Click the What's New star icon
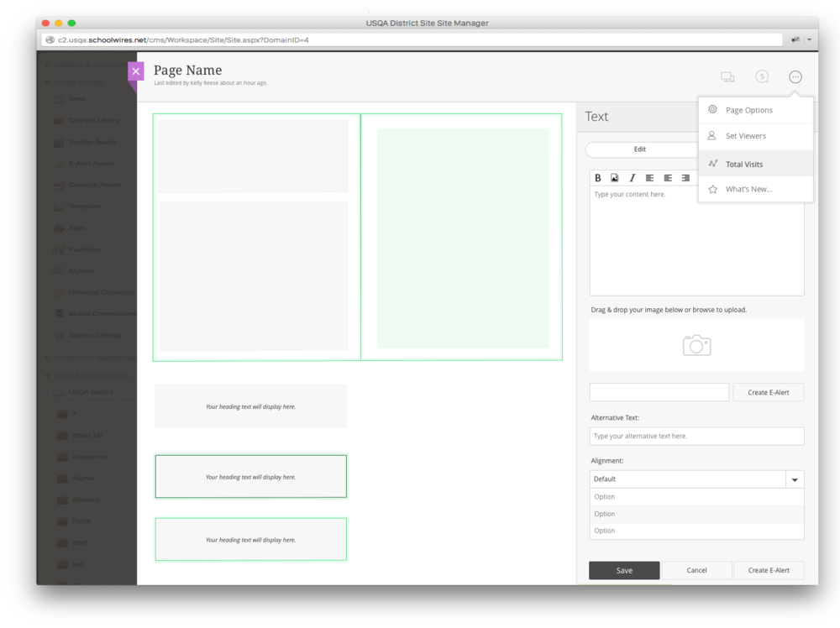840x628 pixels. tap(712, 189)
